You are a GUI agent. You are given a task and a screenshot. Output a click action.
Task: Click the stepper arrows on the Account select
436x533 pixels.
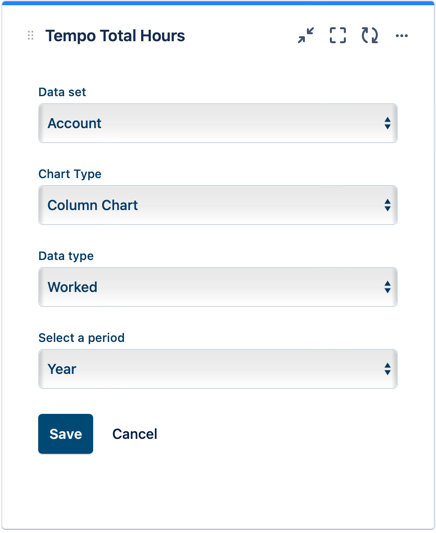[387, 123]
